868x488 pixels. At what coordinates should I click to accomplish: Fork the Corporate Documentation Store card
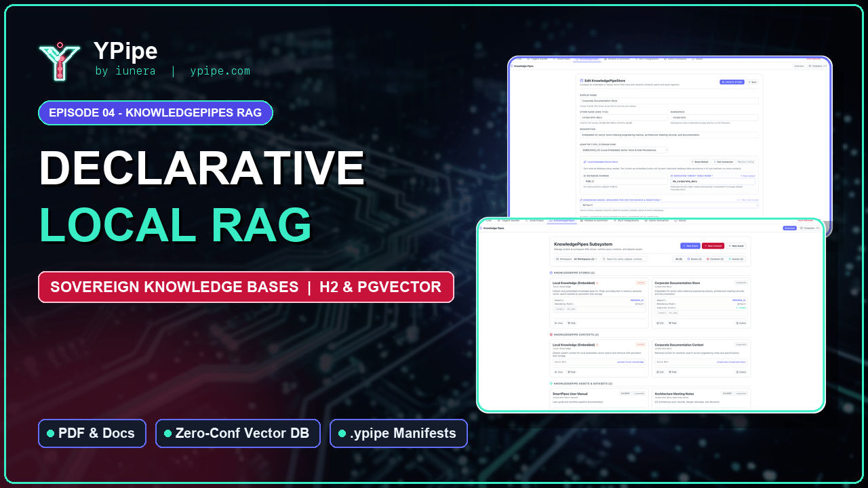tap(673, 323)
